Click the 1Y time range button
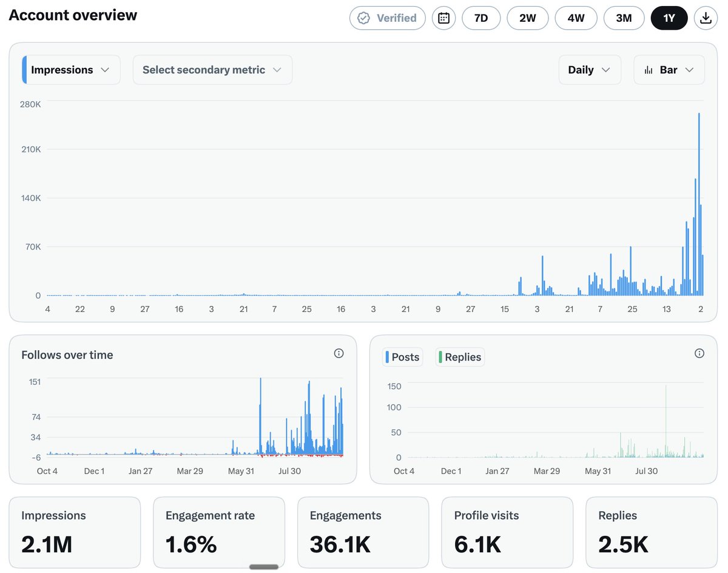This screenshot has height=573, width=728. 669,18
